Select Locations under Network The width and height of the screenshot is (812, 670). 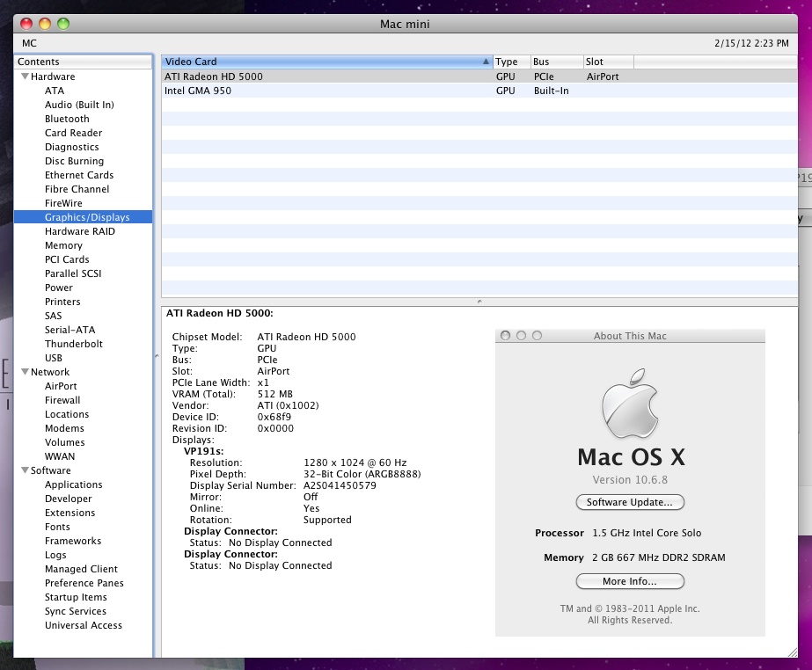[67, 414]
